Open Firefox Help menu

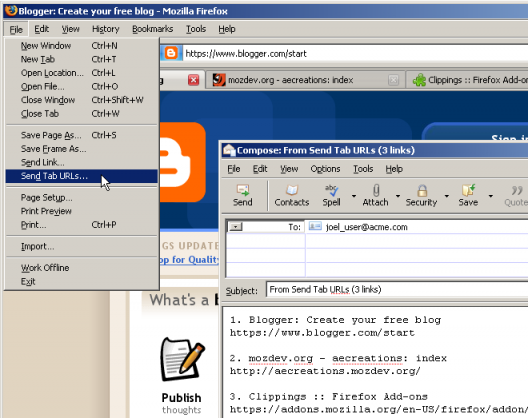227,29
